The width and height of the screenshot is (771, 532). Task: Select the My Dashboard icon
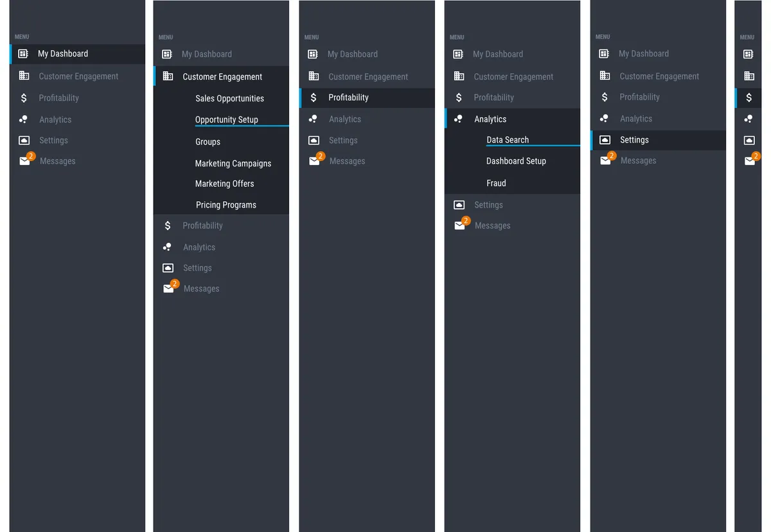click(23, 54)
